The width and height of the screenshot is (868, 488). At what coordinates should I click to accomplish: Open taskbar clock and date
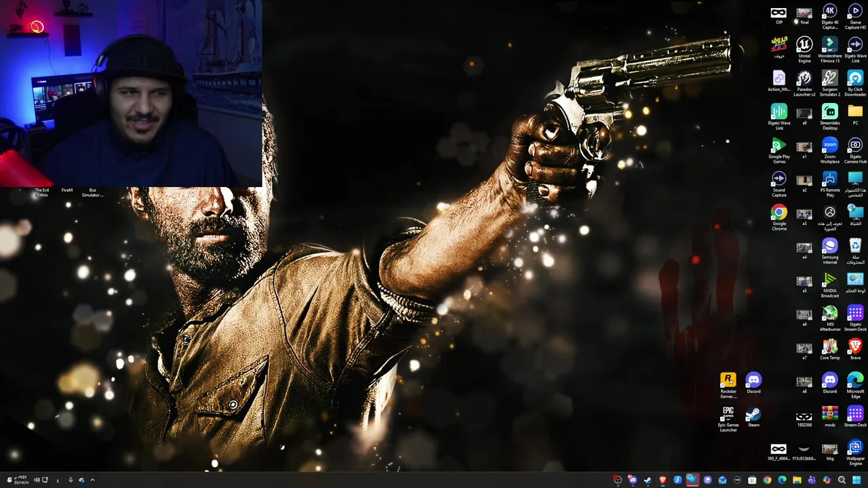pyautogui.click(x=21, y=480)
